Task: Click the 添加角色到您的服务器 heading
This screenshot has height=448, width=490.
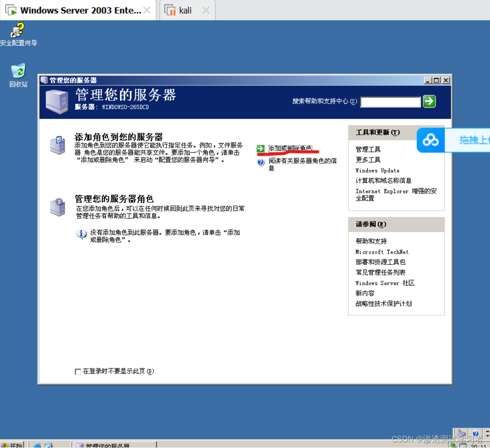Action: [x=119, y=137]
